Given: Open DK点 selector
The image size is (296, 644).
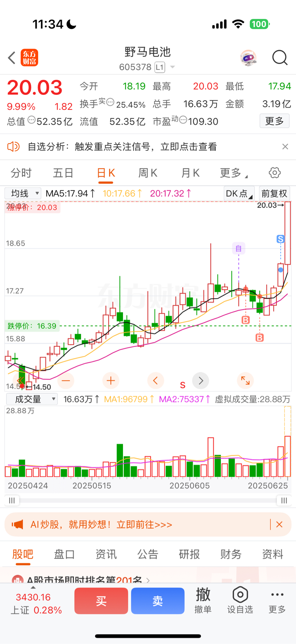Looking at the screenshot, I should pos(239,193).
